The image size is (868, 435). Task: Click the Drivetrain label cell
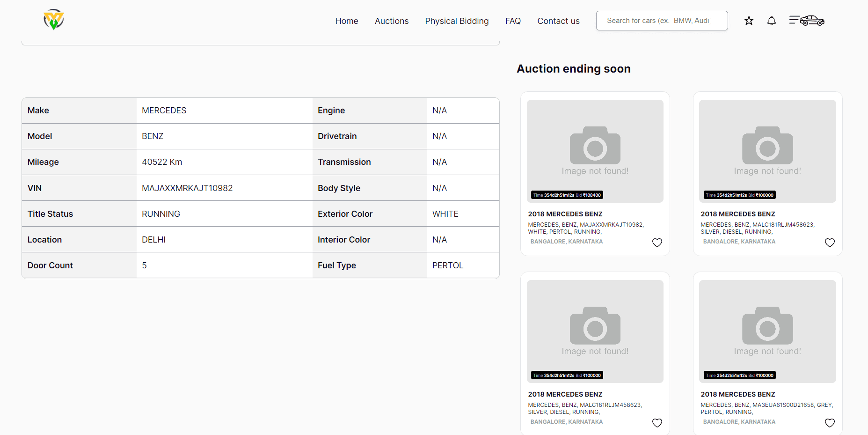pos(370,136)
